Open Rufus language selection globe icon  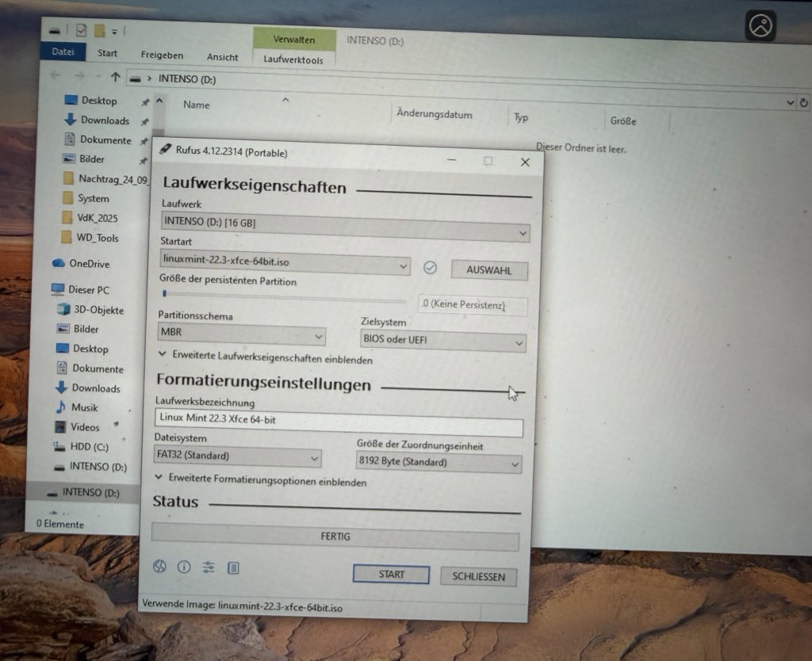[x=159, y=566]
